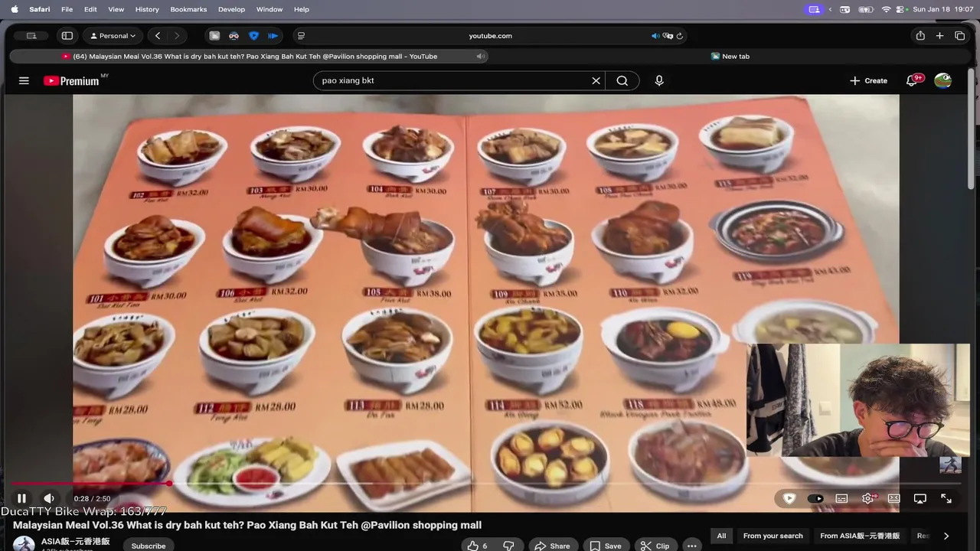Open Safari File menu

[x=67, y=9]
